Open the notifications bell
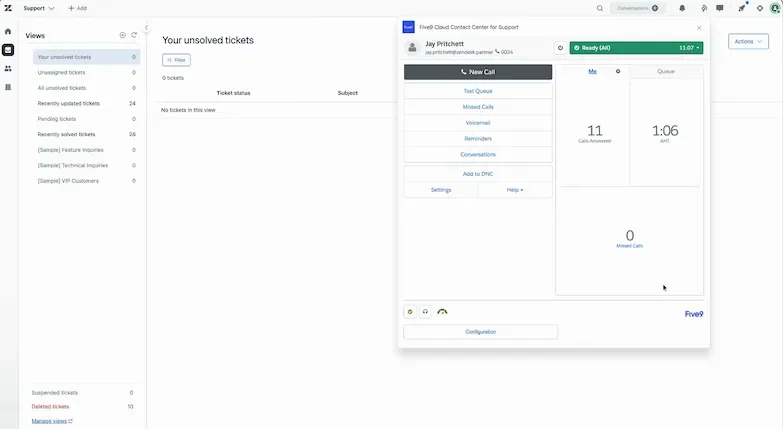Screen dimensions: 783x429 pos(682,8)
